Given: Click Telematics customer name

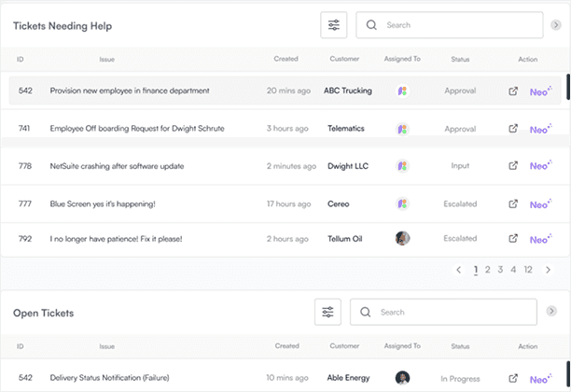Looking at the screenshot, I should pyautogui.click(x=346, y=128).
